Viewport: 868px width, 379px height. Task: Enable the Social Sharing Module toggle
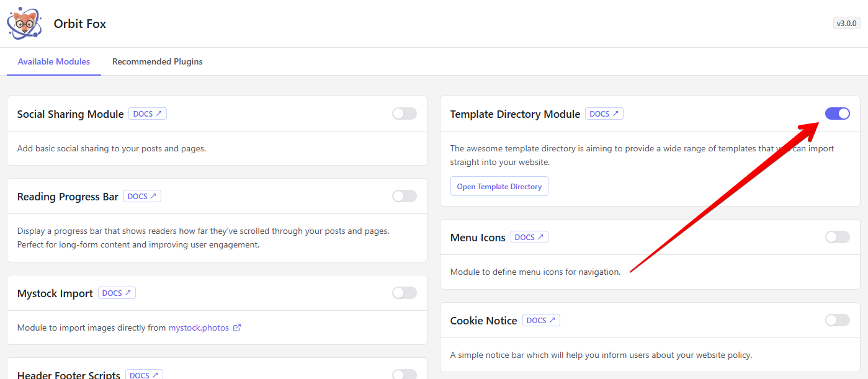[x=405, y=114]
